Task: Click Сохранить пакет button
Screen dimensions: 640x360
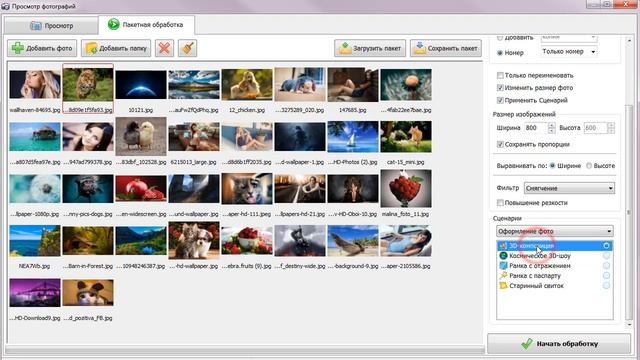Action: click(x=446, y=48)
